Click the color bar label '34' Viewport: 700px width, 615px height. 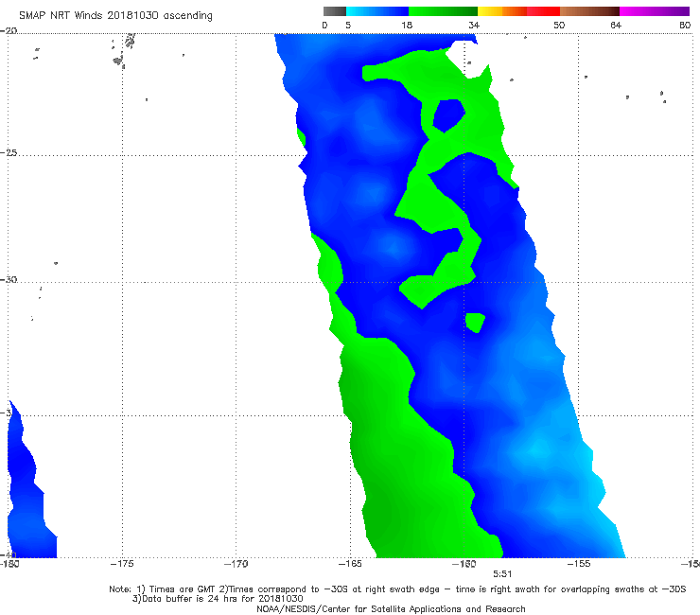point(474,25)
